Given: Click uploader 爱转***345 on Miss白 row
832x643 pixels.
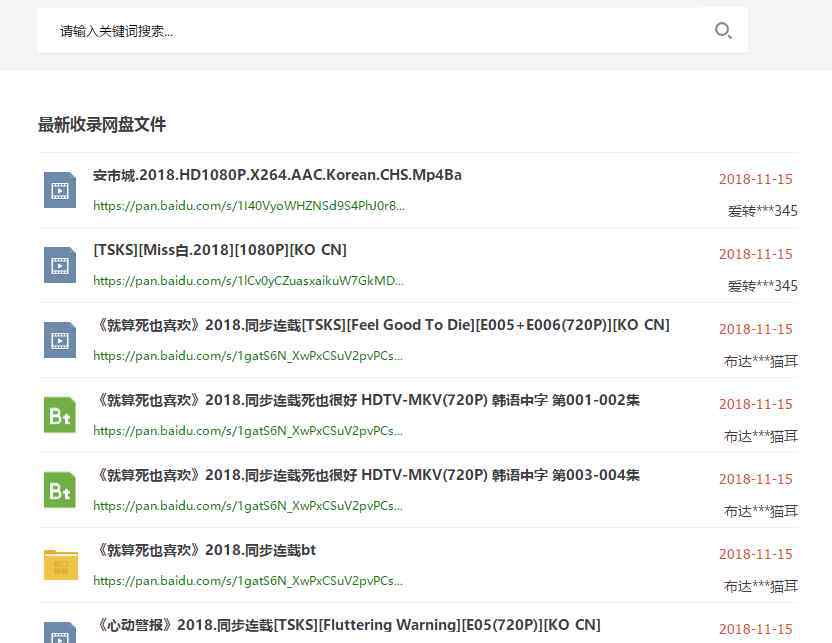Looking at the screenshot, I should pyautogui.click(x=762, y=286).
